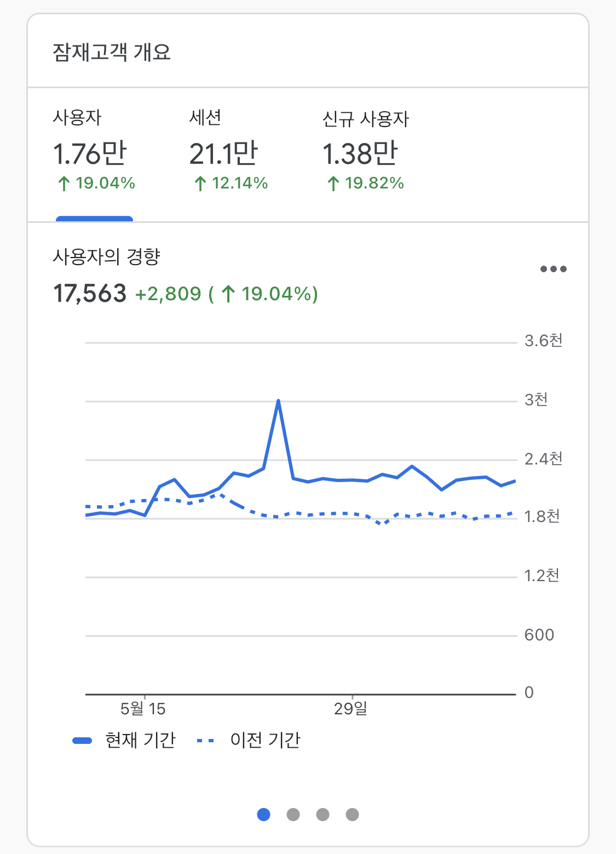Switch to the 세션 metric tab
The height and width of the screenshot is (854, 616).
pyautogui.click(x=228, y=153)
